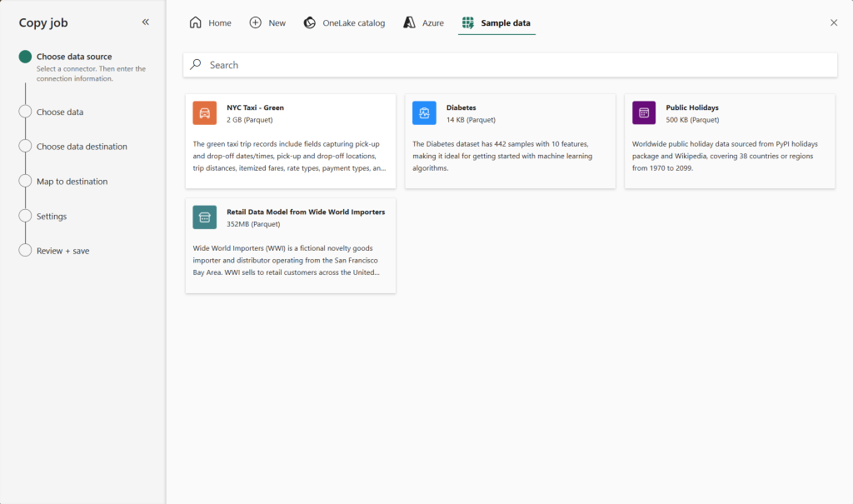The image size is (853, 504).
Task: Click the Public Holidays calendar icon
Action: (644, 113)
